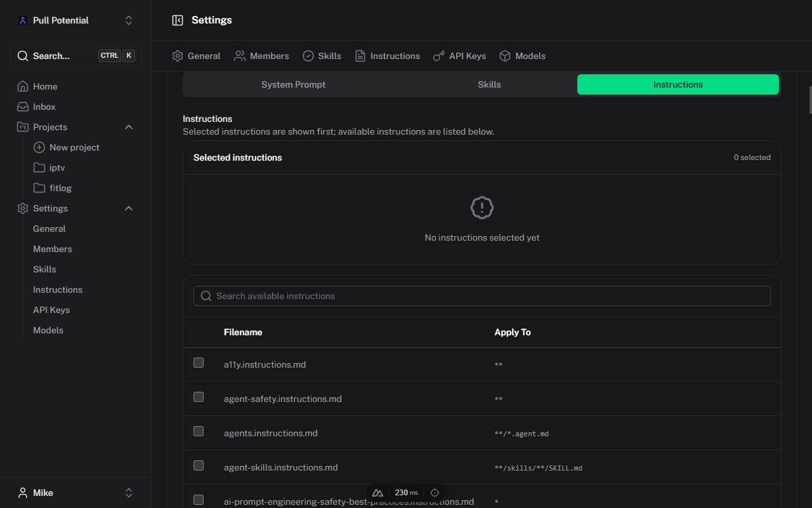This screenshot has width=812, height=508.
Task: Click the Projects folder icon
Action: [23, 127]
